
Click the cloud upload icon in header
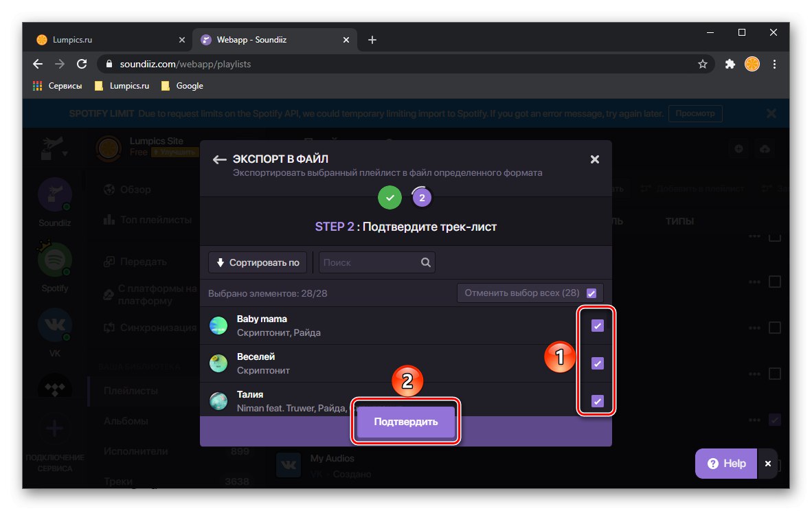765,149
